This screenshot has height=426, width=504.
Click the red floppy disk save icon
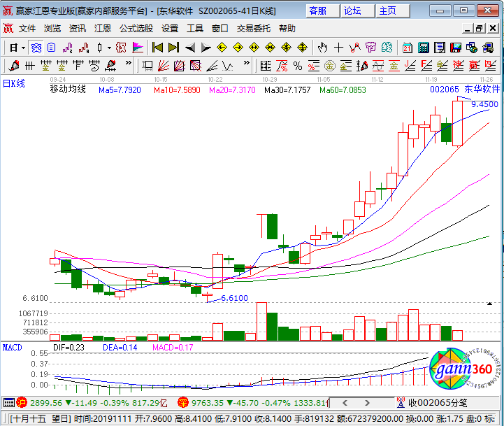click(x=456, y=48)
